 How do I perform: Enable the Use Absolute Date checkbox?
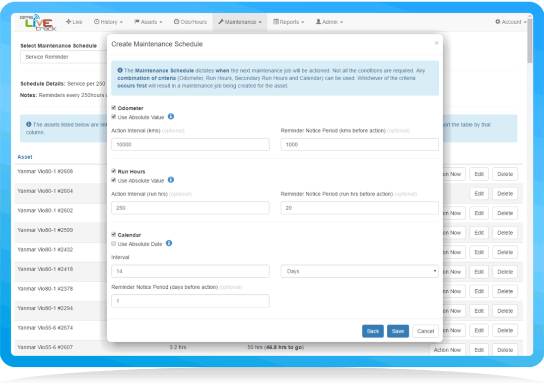click(114, 244)
